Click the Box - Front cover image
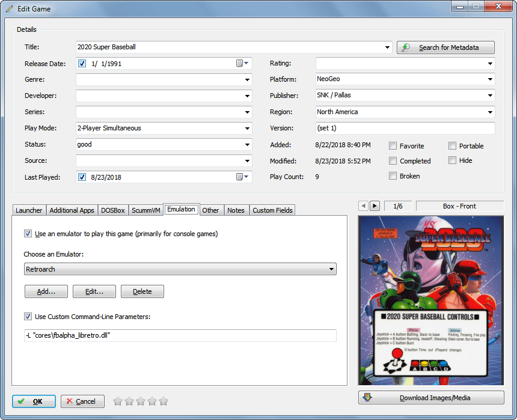Screen dimensions: 517x420 (431, 300)
